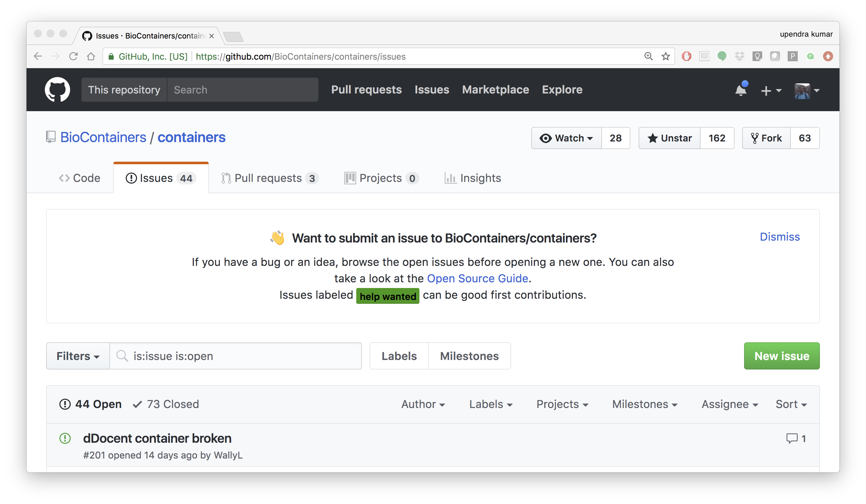The height and width of the screenshot is (504, 866).
Task: Focus the GitHub search field
Action: tap(243, 90)
